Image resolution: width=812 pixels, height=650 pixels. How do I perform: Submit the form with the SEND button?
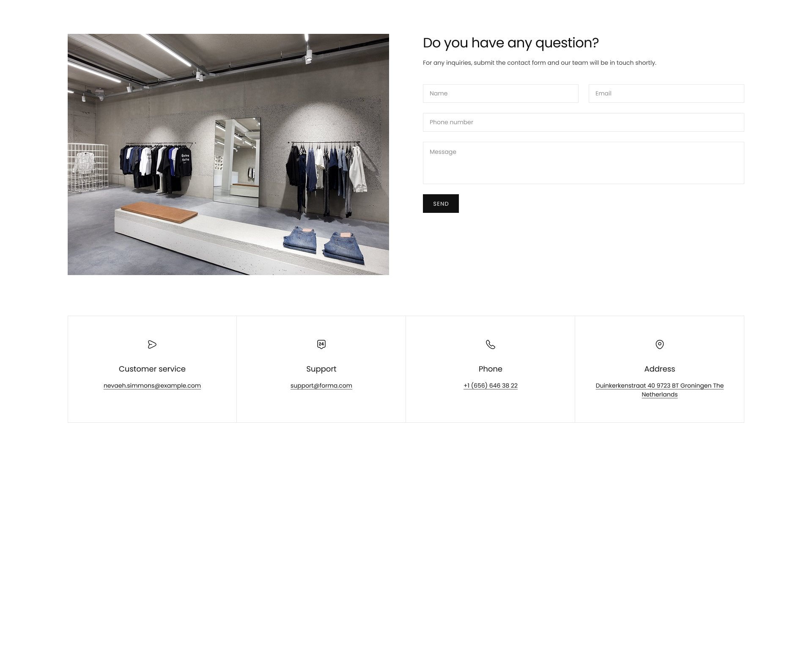[x=441, y=204]
